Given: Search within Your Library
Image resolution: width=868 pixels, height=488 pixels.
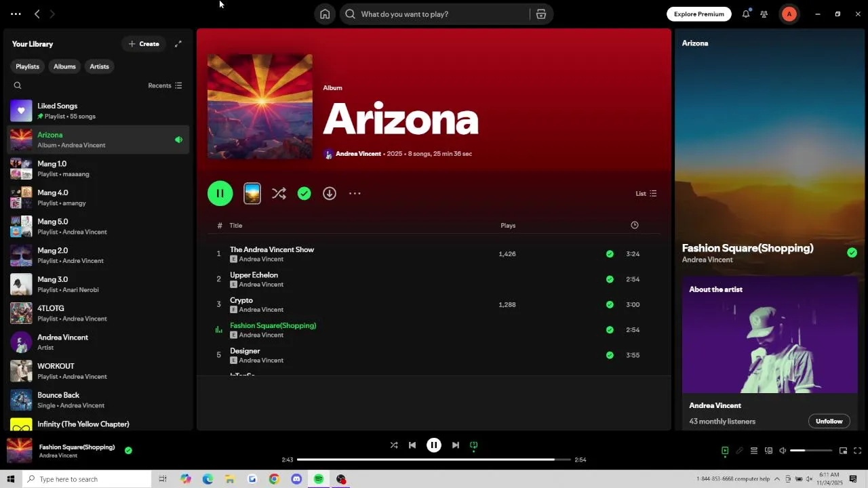Looking at the screenshot, I should [18, 85].
